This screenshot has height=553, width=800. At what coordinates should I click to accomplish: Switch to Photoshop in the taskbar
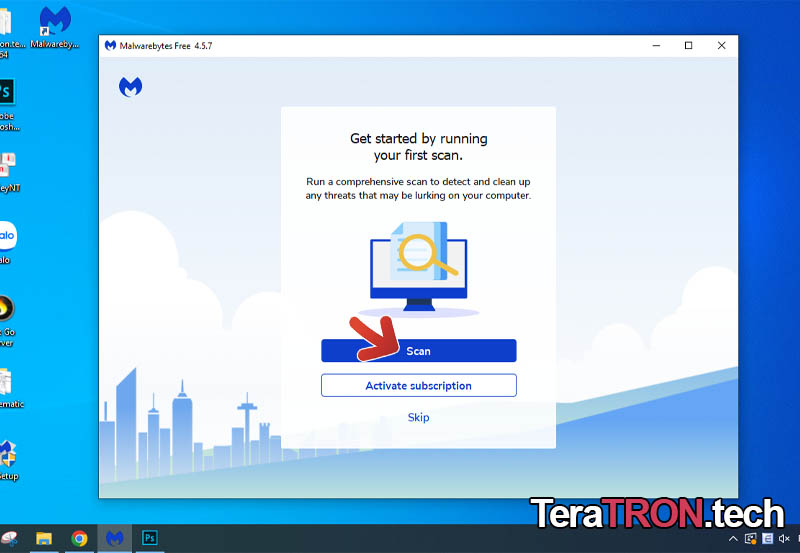coord(149,538)
